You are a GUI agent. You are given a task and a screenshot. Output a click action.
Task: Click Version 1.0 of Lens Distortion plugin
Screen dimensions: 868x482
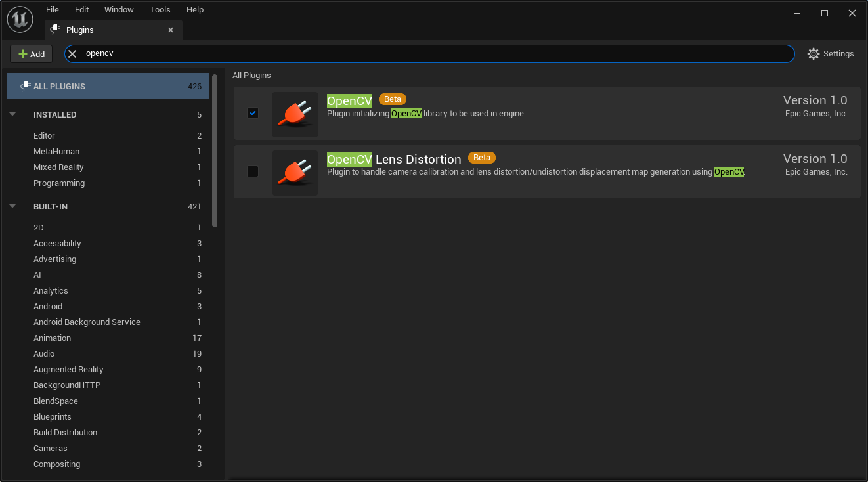click(815, 159)
